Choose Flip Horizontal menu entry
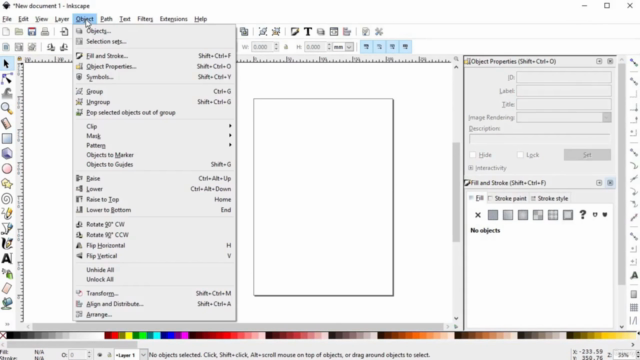Viewport: 640px width, 360px height. coord(154,245)
